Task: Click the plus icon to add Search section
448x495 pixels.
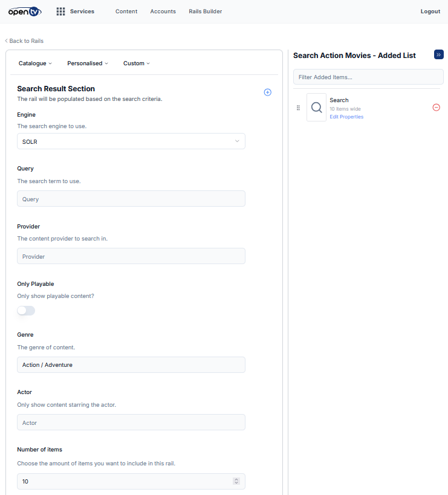Action: (268, 92)
